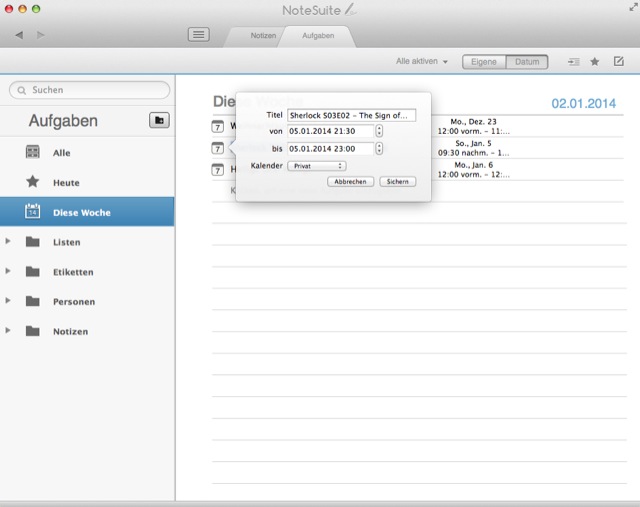
Task: Open the Alle aktiven filter dropdown
Action: point(422,62)
